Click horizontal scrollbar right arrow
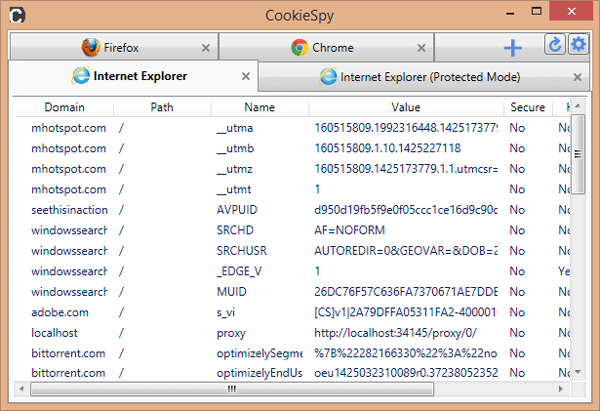Screen dimensions: 600x411 click(x=561, y=389)
